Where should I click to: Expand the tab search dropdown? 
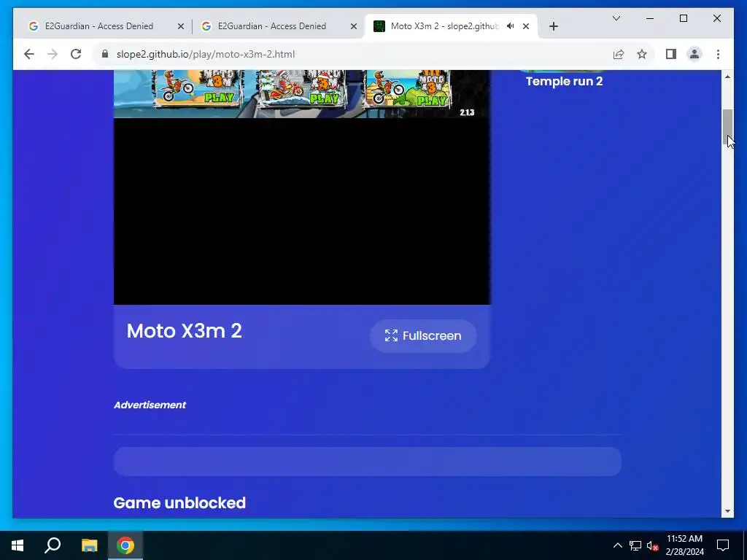pos(616,18)
